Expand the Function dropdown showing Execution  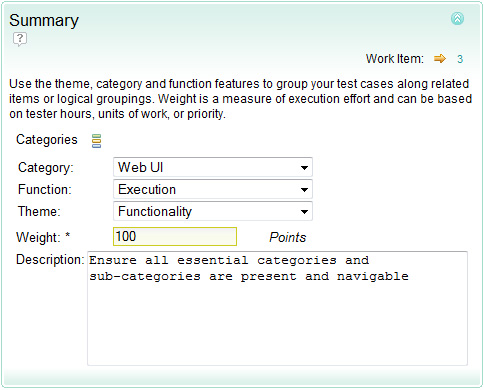(213, 189)
